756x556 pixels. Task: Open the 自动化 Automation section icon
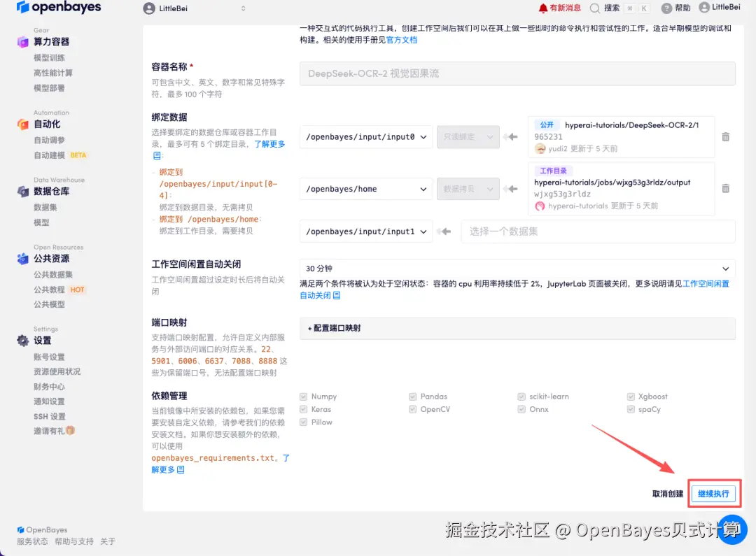(22, 124)
